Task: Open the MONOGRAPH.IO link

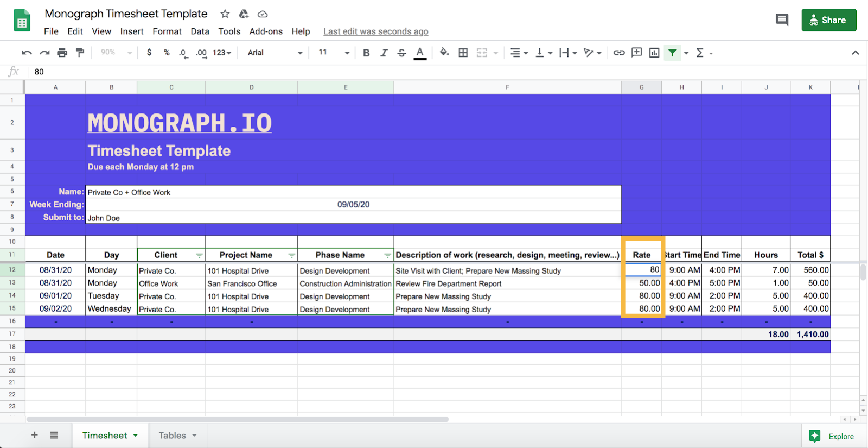Action: coord(180,123)
